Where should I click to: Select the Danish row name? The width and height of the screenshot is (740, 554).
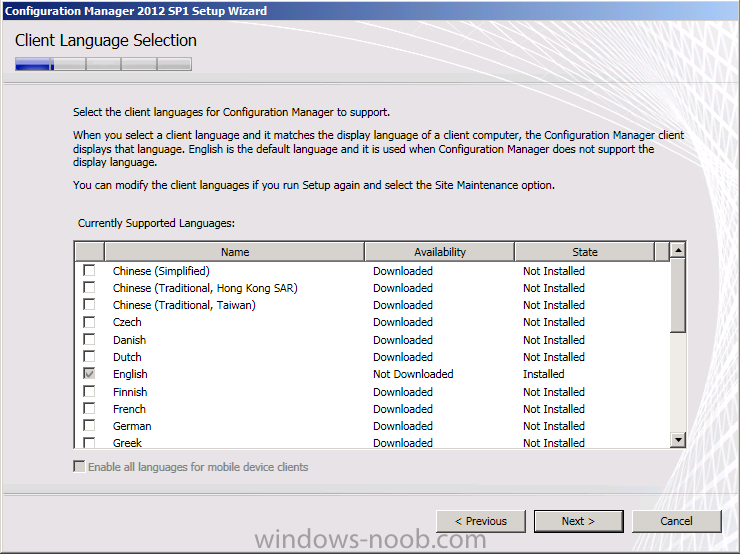coord(129,340)
